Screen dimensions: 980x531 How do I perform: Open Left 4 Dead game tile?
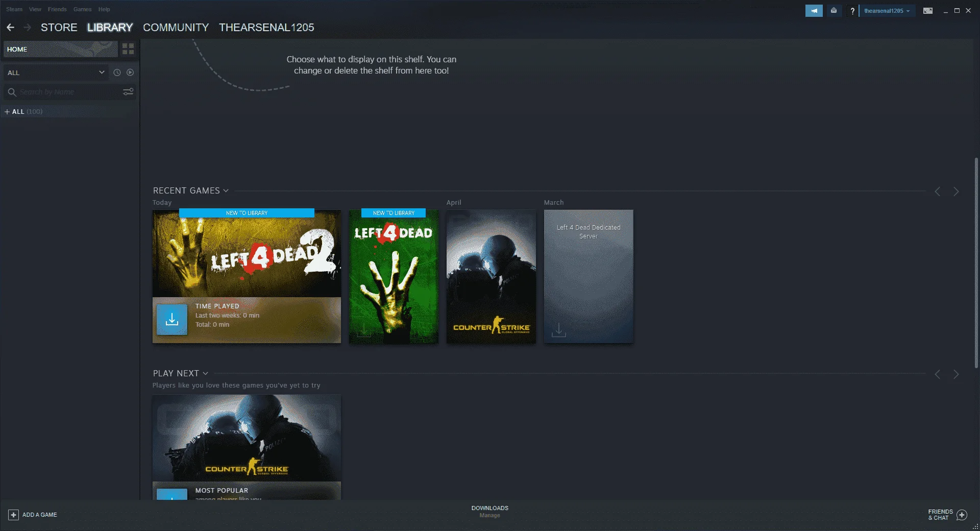click(394, 276)
